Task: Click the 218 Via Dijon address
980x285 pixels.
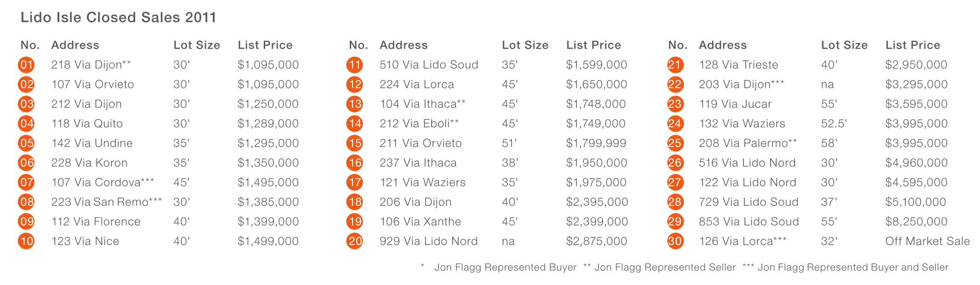Action: [x=91, y=65]
